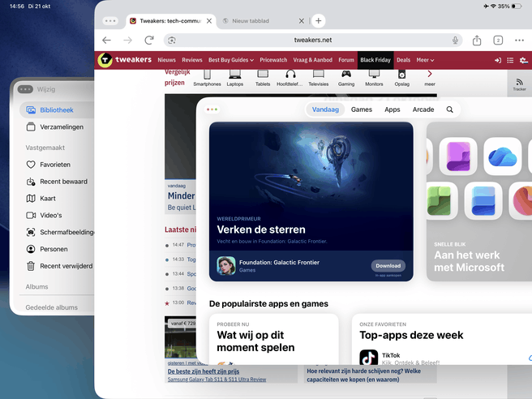Open the Black Friday page
Image resolution: width=532 pixels, height=399 pixels.
(x=375, y=60)
